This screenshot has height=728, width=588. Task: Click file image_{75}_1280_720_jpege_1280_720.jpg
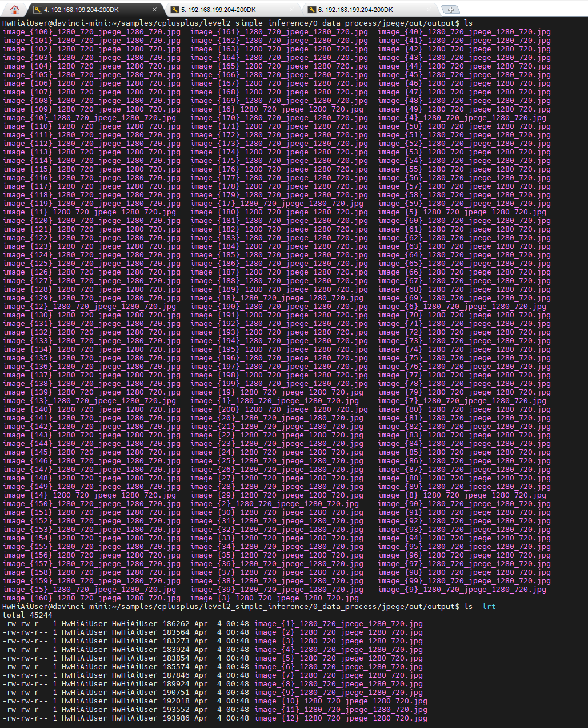[465, 358]
